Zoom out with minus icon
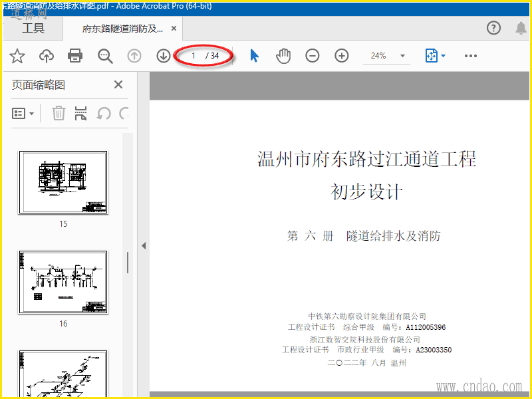Viewport: 532px width, 399px height. coord(312,56)
